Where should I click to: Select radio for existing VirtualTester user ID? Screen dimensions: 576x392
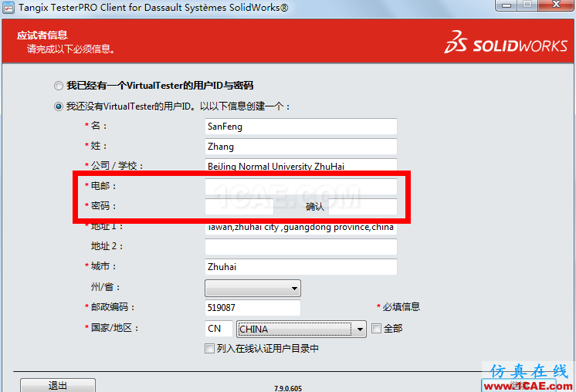click(x=59, y=86)
